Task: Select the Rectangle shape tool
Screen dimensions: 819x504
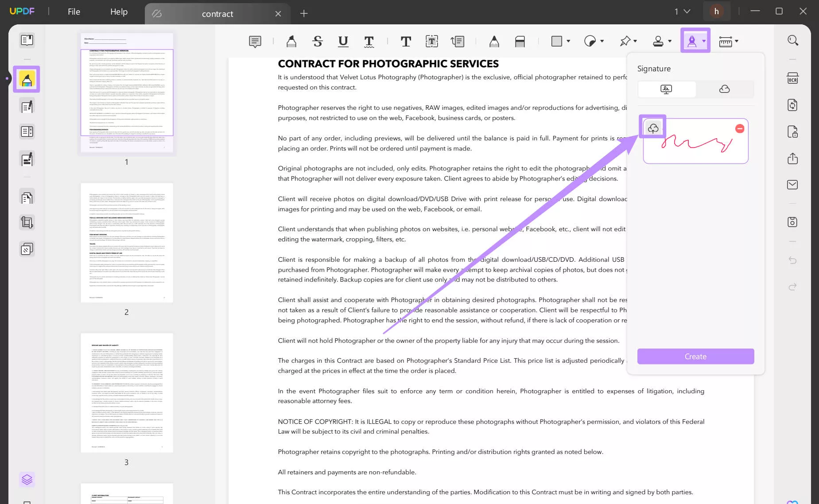Action: (x=557, y=41)
